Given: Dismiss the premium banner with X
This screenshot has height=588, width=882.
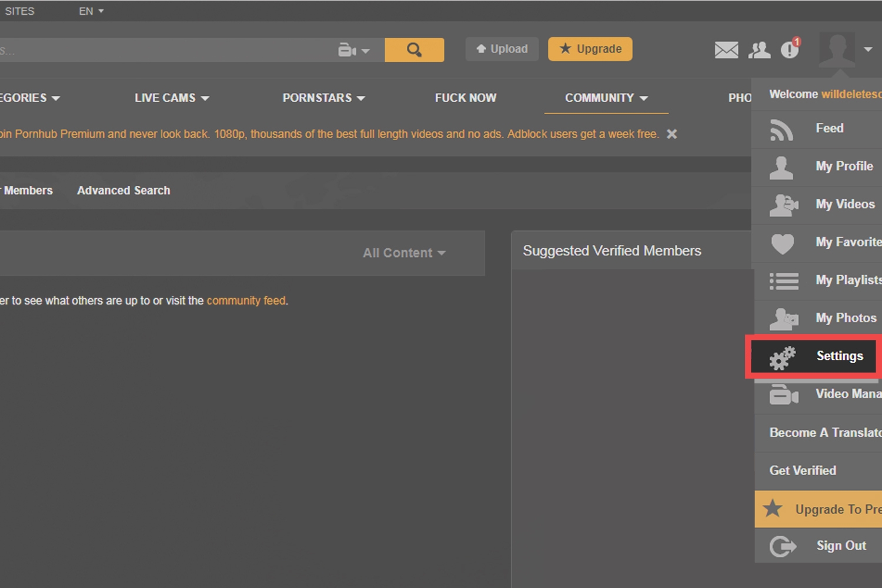Looking at the screenshot, I should (671, 134).
